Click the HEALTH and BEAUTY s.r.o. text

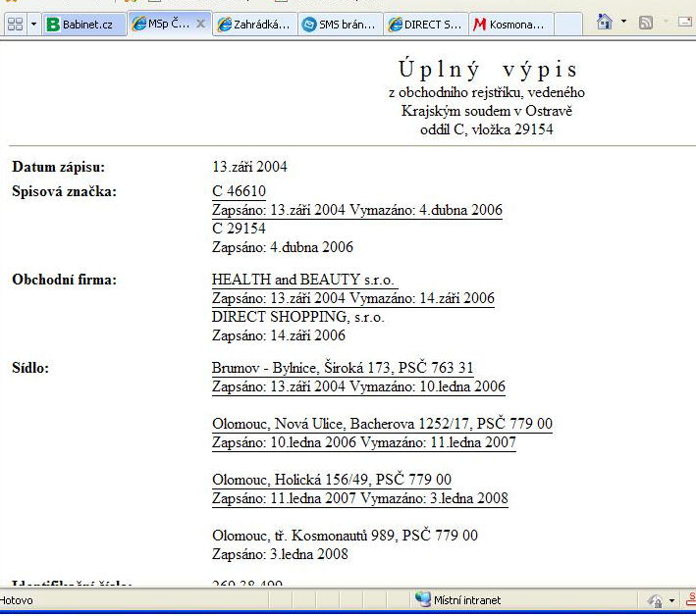click(x=302, y=280)
